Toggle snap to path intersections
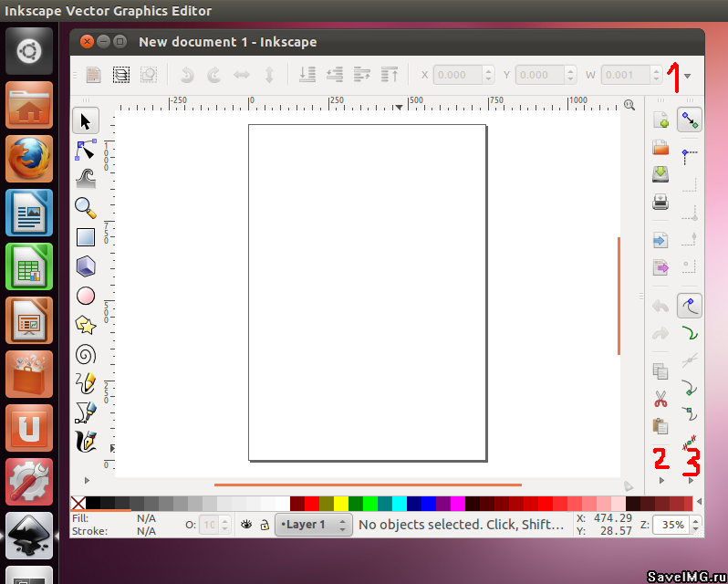The image size is (728, 584). 690,360
